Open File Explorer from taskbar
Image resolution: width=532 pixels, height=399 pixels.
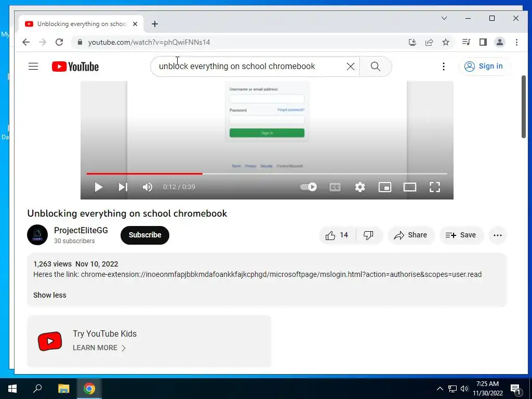point(63,389)
